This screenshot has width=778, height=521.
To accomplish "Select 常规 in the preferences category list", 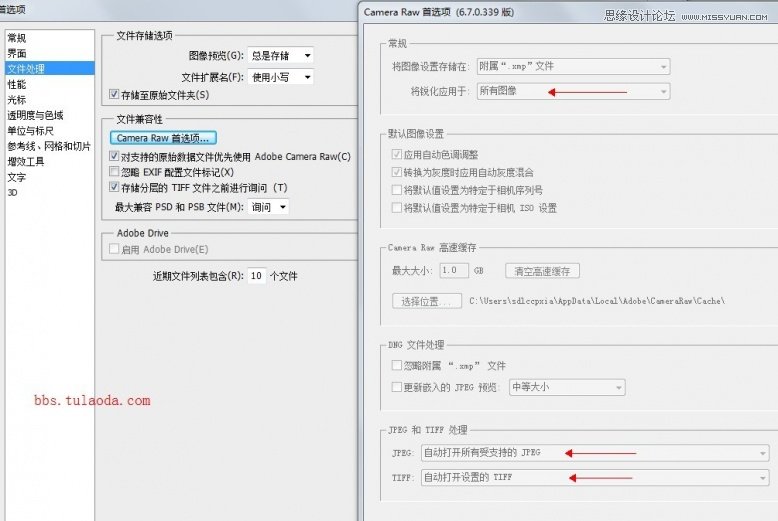I will 16,38.
